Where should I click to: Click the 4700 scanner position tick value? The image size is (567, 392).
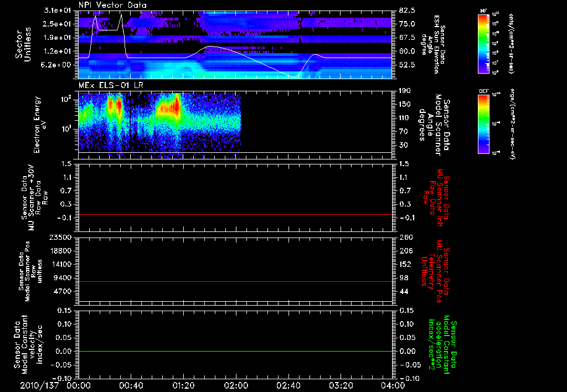(x=64, y=291)
